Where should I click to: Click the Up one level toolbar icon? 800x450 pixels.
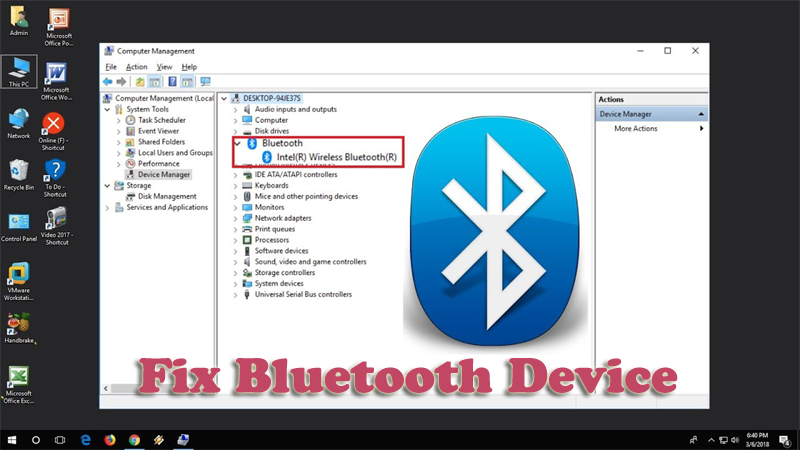[x=139, y=82]
